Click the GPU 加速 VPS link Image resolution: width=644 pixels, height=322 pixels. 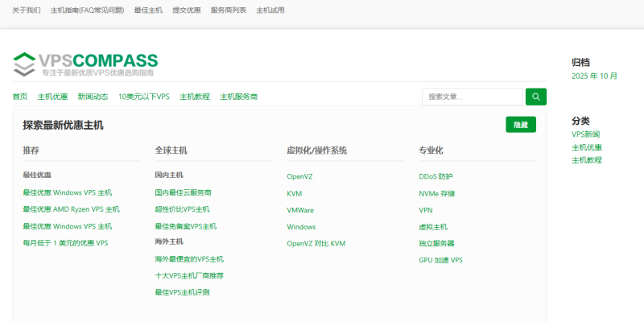pyautogui.click(x=440, y=260)
